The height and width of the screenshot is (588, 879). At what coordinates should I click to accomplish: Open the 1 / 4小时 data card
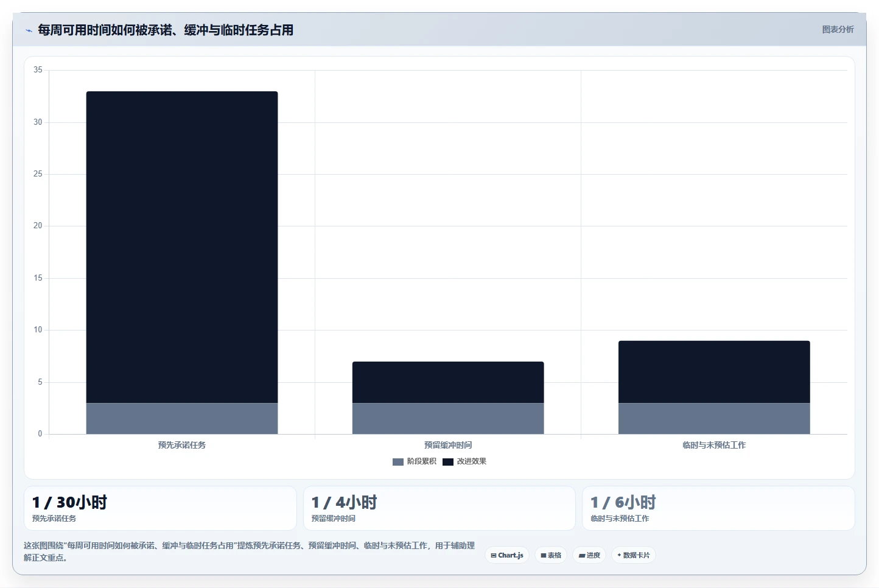[x=439, y=508]
